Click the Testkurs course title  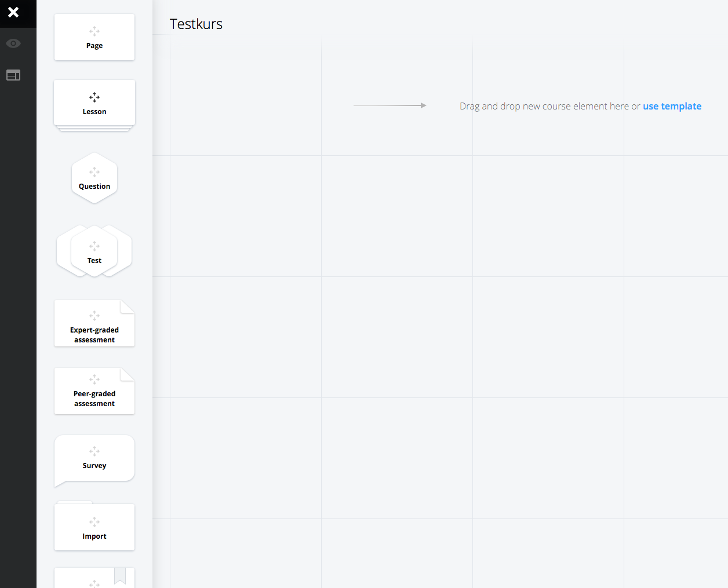coord(196,24)
